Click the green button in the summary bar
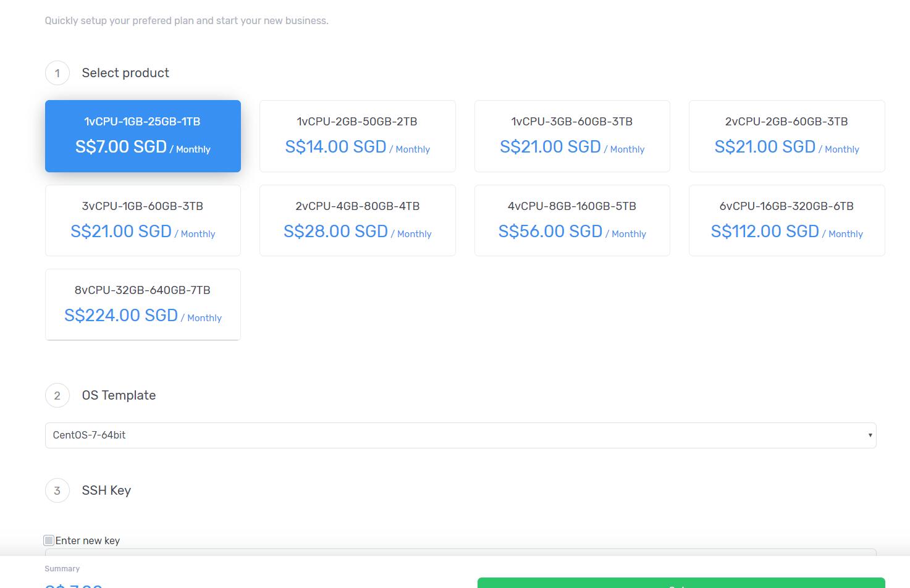Screen dimensions: 910x588 [681, 583]
